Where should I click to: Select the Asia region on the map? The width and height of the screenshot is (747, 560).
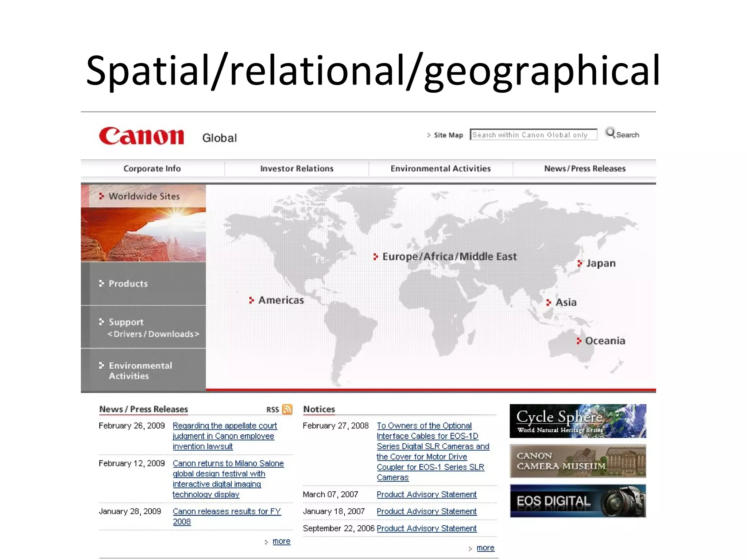pos(565,302)
